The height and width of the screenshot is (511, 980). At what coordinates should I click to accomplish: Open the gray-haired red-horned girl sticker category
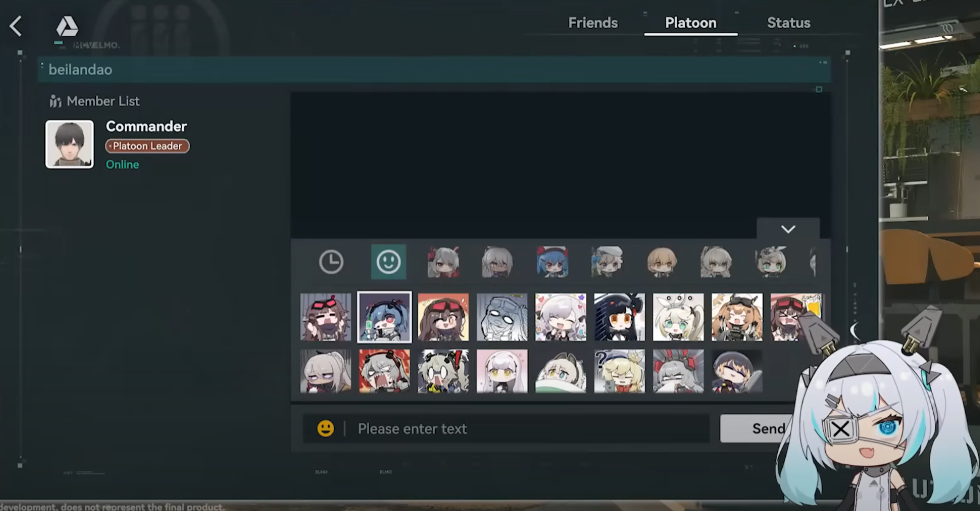click(x=443, y=262)
